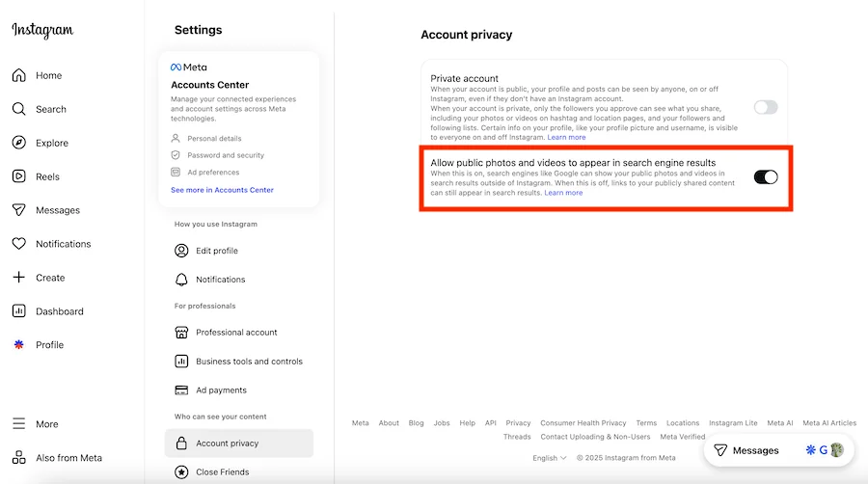Open More hamburger menu icon
The width and height of the screenshot is (868, 484).
coord(19,423)
